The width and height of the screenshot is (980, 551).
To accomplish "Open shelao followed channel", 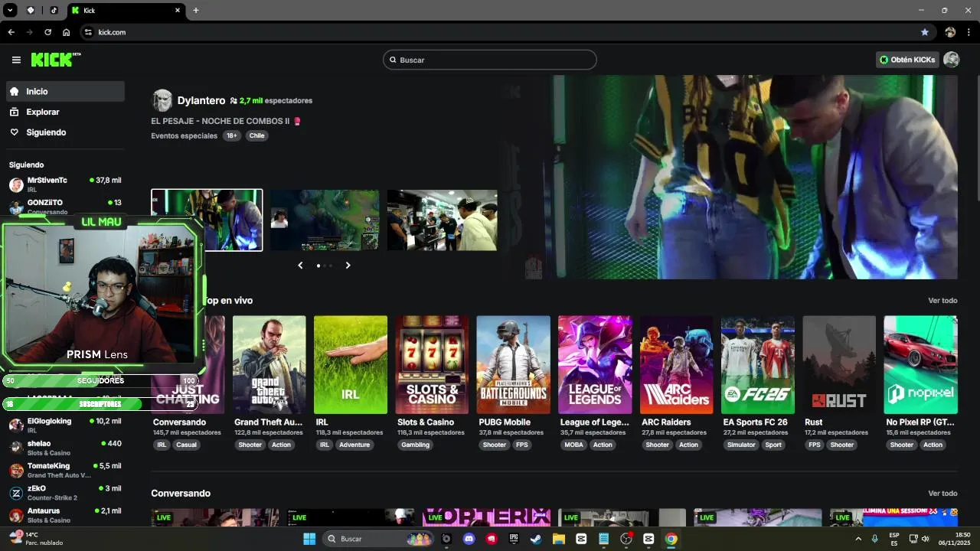I will [65, 448].
